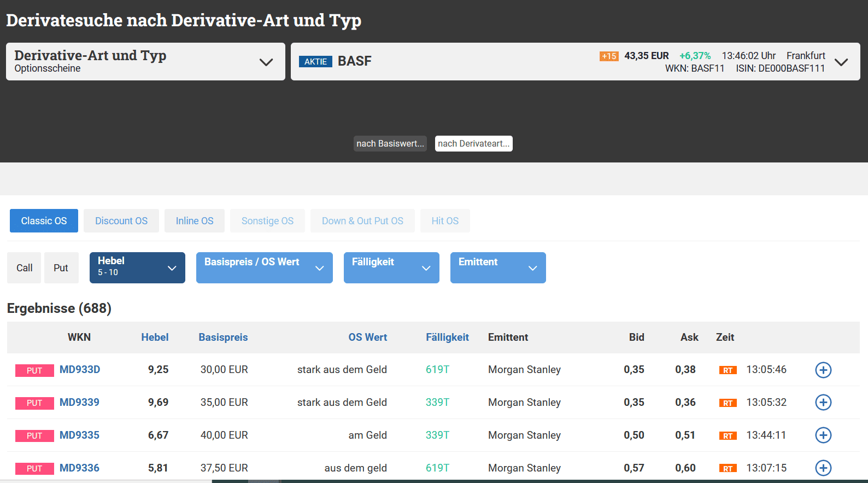Click the PUT badge for MD9335
868x483 pixels.
pyautogui.click(x=34, y=436)
